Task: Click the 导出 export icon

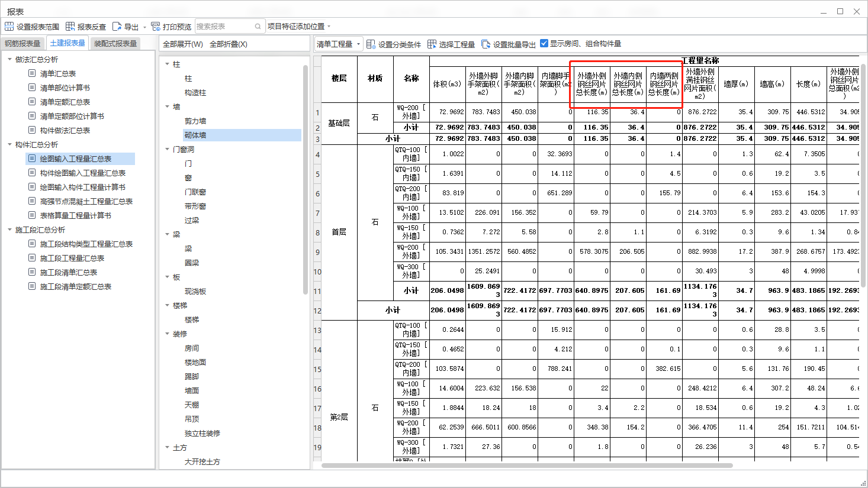Action: (117, 27)
